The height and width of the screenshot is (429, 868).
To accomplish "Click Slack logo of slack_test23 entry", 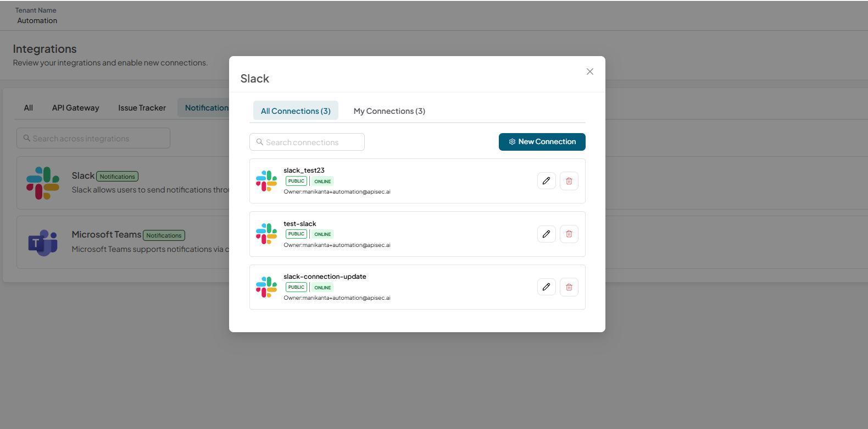I will coord(266,181).
